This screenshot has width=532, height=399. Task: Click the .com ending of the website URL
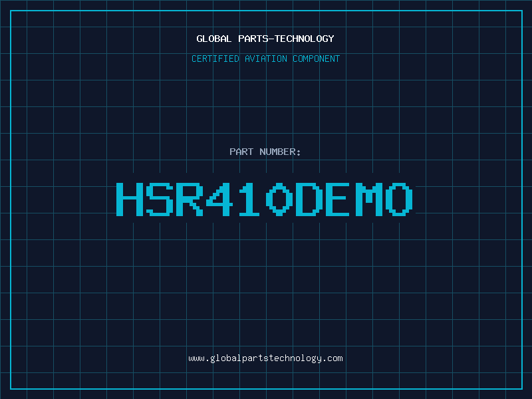tap(333, 358)
